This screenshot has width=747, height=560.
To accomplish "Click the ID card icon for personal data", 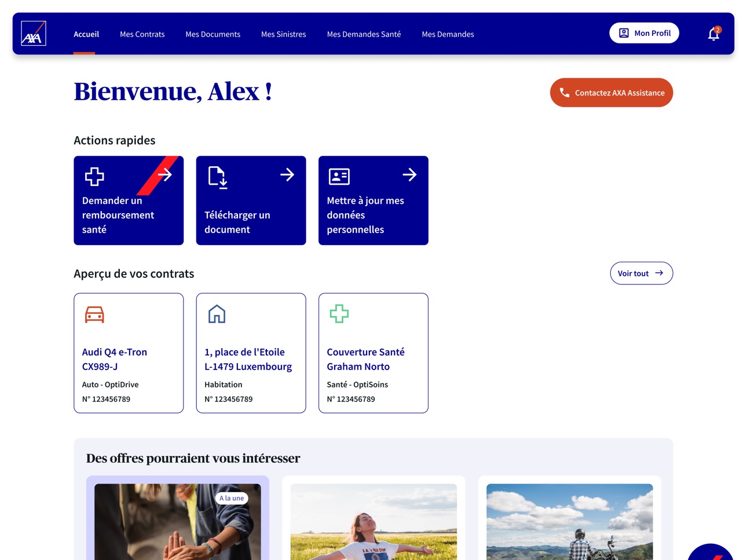I will [339, 176].
